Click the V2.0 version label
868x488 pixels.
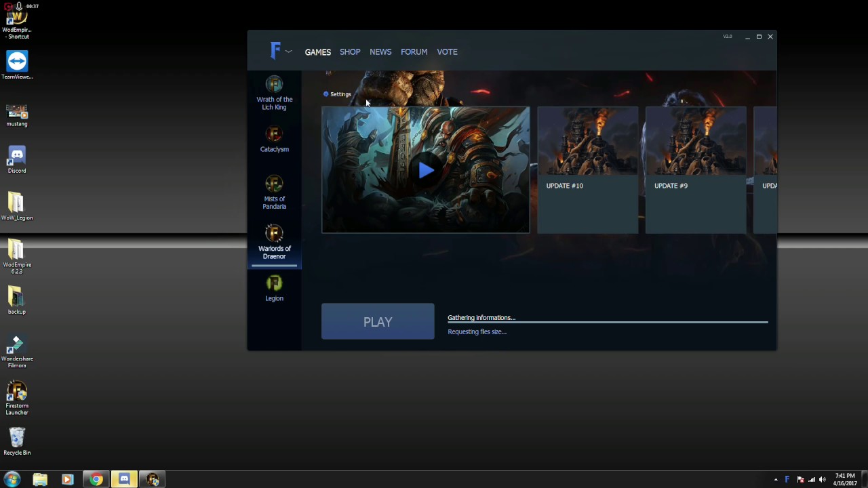point(728,37)
